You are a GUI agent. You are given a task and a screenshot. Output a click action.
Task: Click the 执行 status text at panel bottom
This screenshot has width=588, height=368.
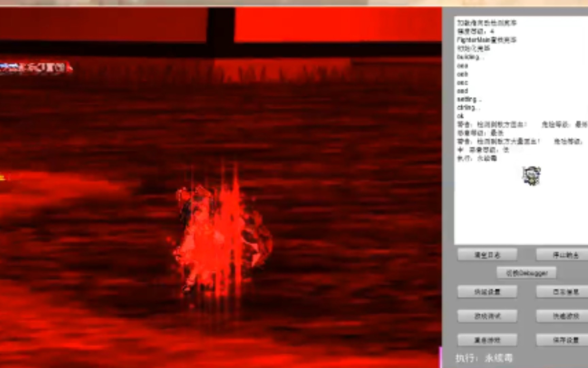pyautogui.click(x=484, y=358)
